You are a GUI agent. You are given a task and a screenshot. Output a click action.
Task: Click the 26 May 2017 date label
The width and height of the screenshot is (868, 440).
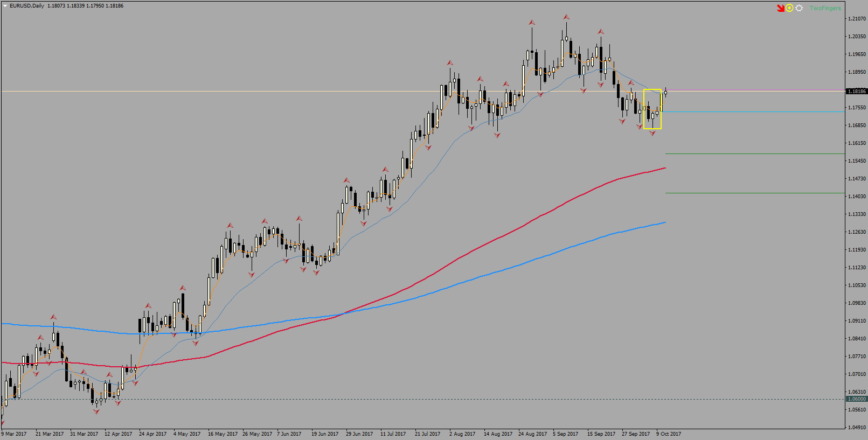[257, 434]
